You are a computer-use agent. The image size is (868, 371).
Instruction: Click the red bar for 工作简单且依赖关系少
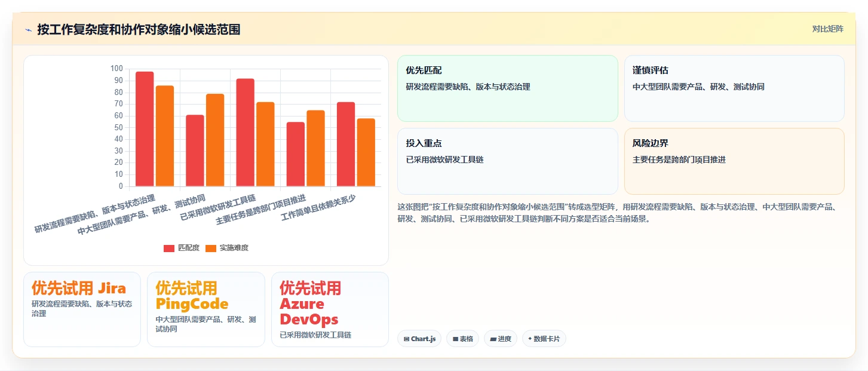346,145
